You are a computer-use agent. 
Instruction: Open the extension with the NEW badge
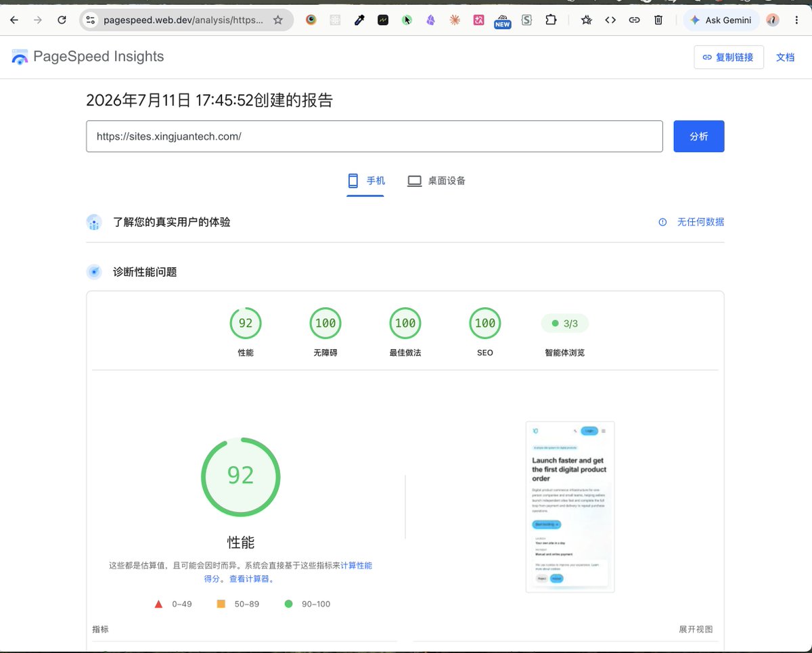pyautogui.click(x=502, y=21)
